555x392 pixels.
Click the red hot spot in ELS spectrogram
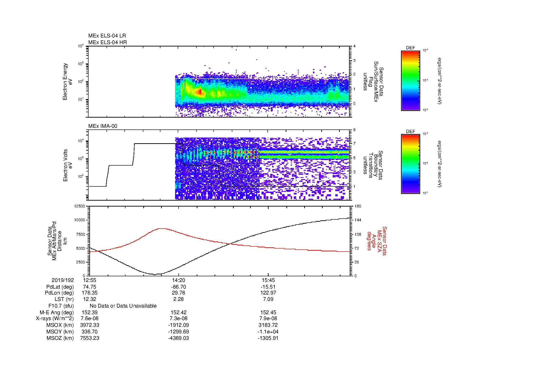point(200,92)
